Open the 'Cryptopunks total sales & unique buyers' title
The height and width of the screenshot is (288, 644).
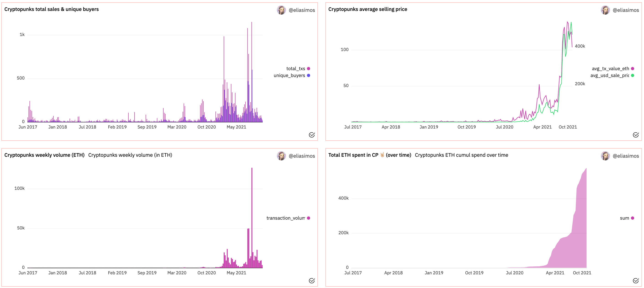pyautogui.click(x=52, y=9)
